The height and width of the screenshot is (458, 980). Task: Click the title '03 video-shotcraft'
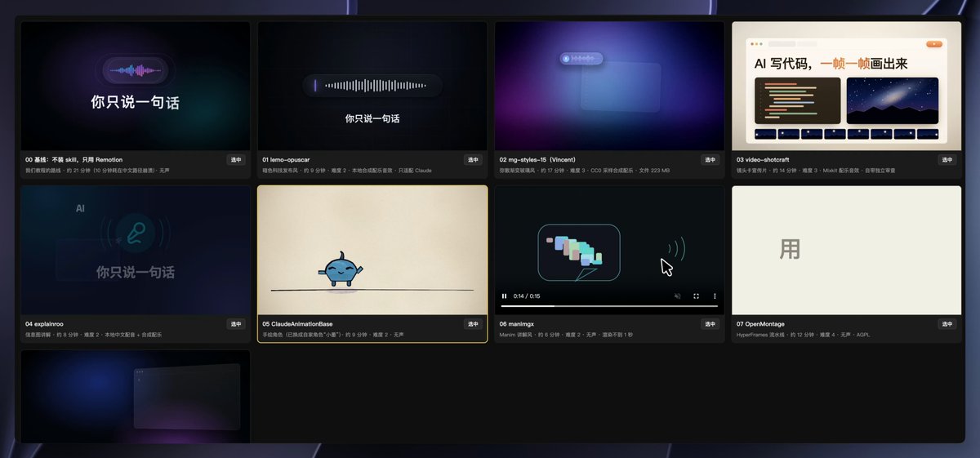[x=763, y=160]
